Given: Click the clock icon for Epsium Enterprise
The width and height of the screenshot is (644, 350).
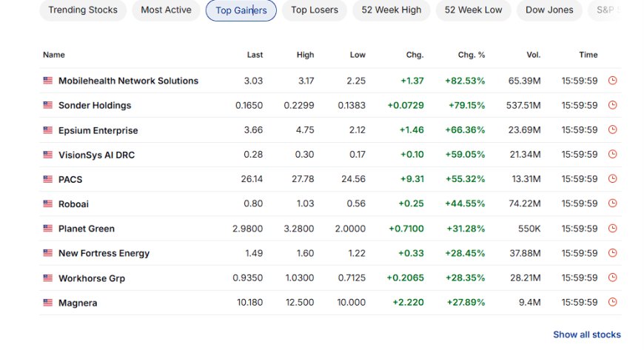Looking at the screenshot, I should pyautogui.click(x=612, y=129).
